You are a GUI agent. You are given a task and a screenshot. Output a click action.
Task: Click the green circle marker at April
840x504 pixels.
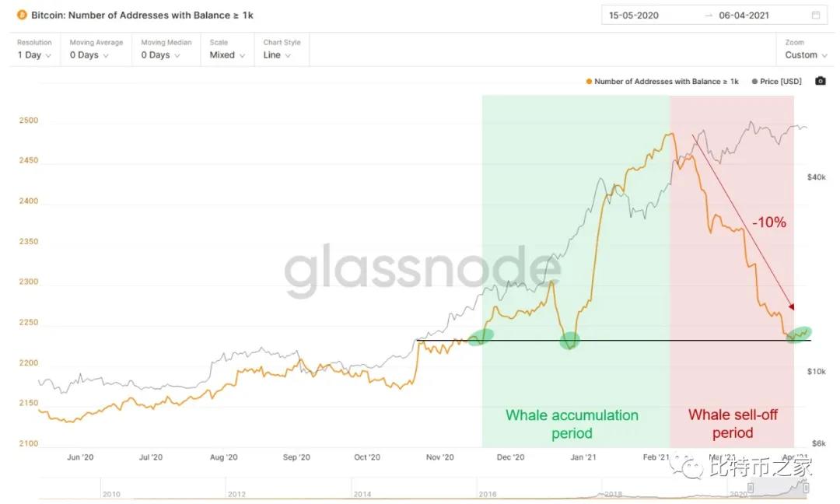[800, 334]
